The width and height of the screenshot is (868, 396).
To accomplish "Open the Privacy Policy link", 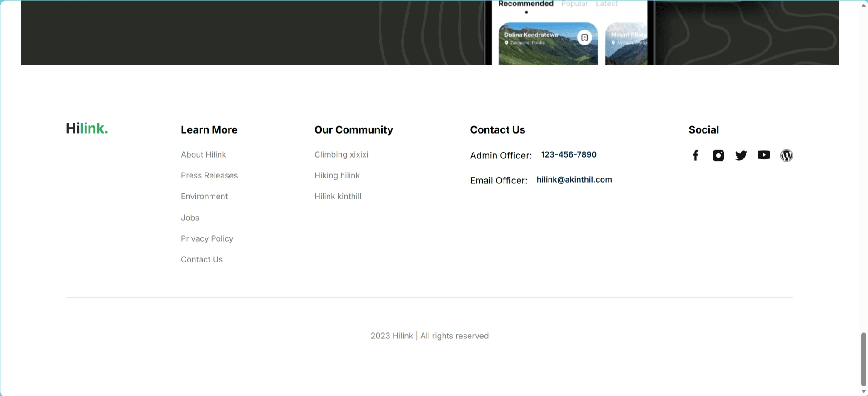I will 207,238.
